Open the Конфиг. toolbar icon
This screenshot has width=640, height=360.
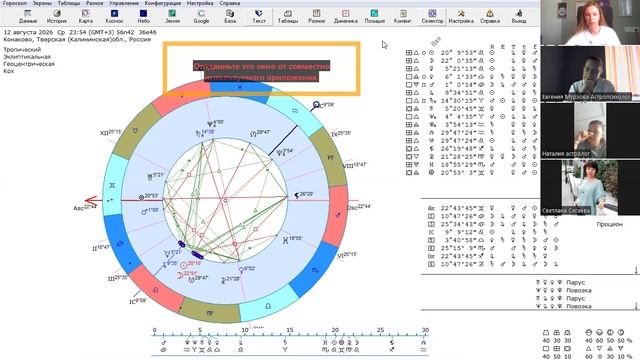coord(403,17)
